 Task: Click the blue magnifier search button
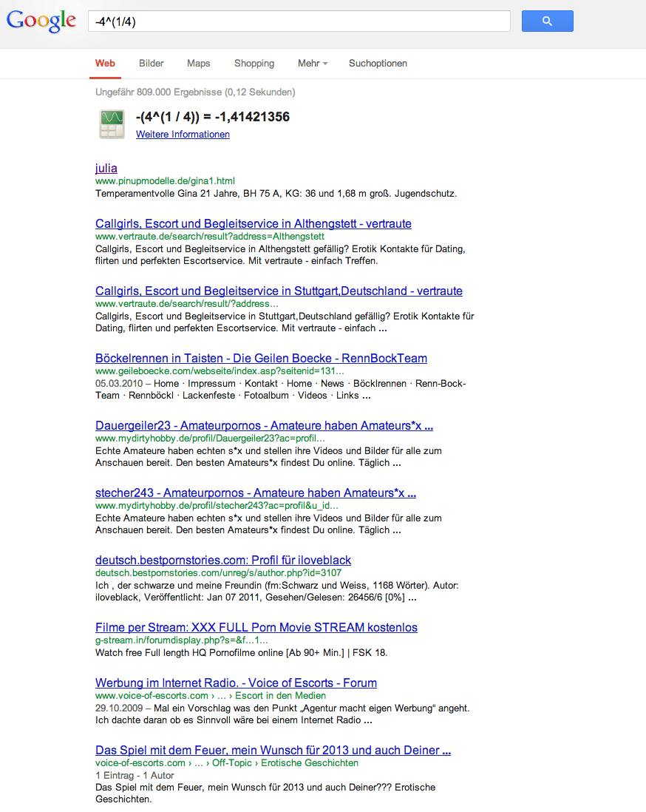pos(547,21)
